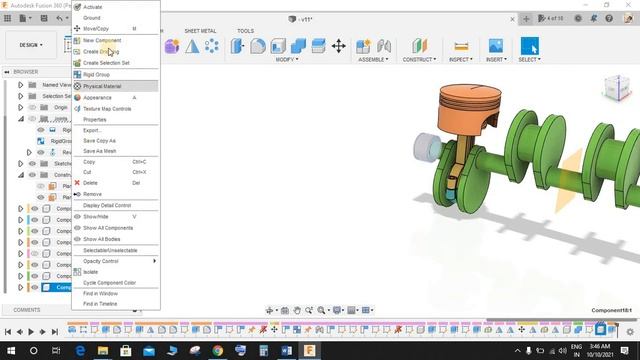Click the Windows Start button

pyautogui.click(x=11, y=351)
